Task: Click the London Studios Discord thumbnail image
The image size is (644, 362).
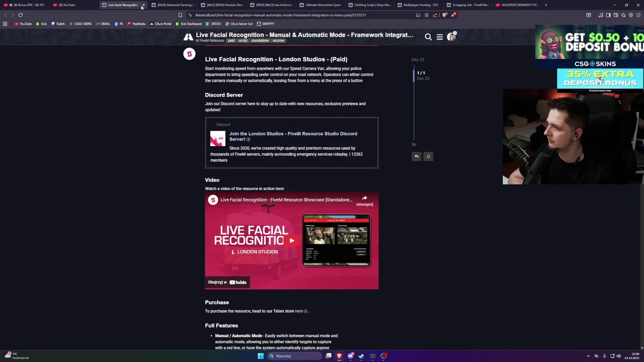Action: pos(218,138)
